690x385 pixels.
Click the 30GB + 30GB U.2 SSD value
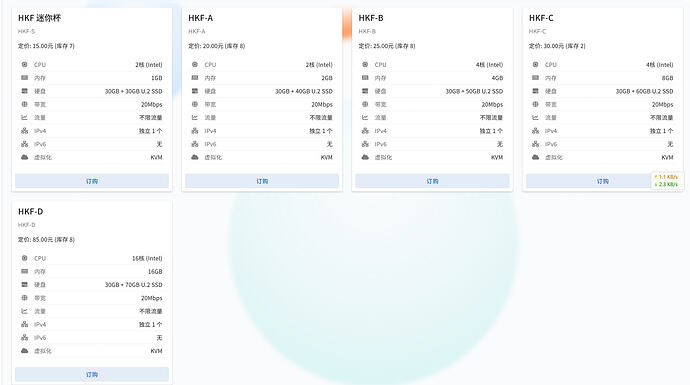click(x=133, y=91)
